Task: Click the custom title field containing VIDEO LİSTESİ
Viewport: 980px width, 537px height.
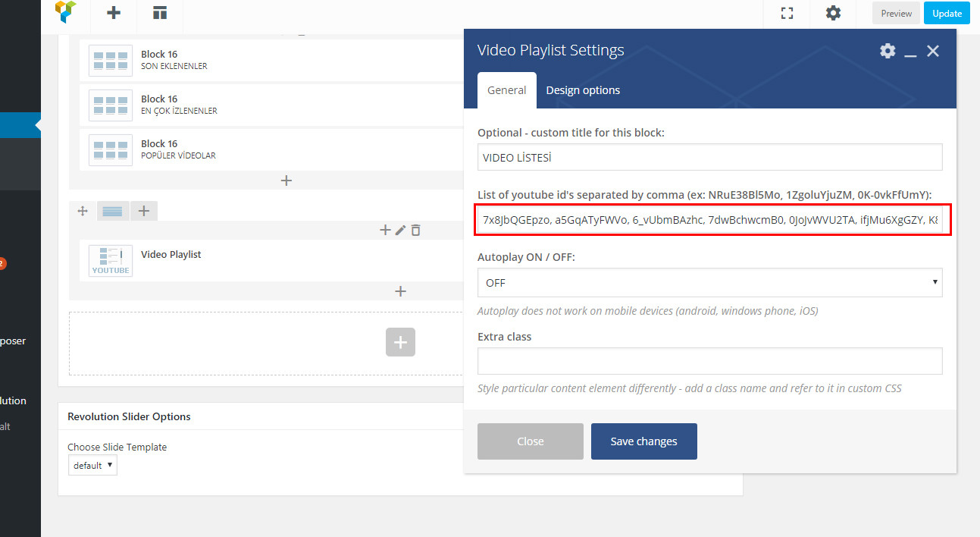Action: point(710,157)
